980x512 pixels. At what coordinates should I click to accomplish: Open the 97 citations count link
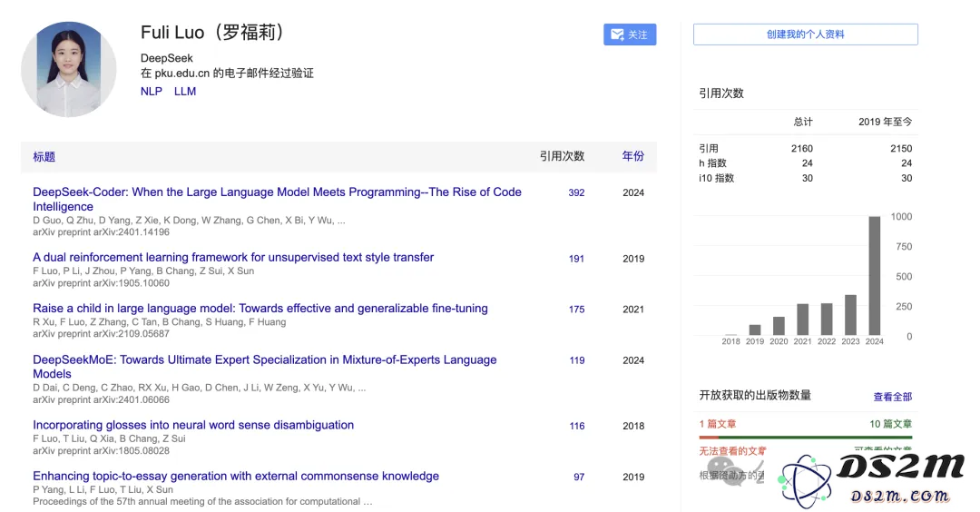pos(579,477)
